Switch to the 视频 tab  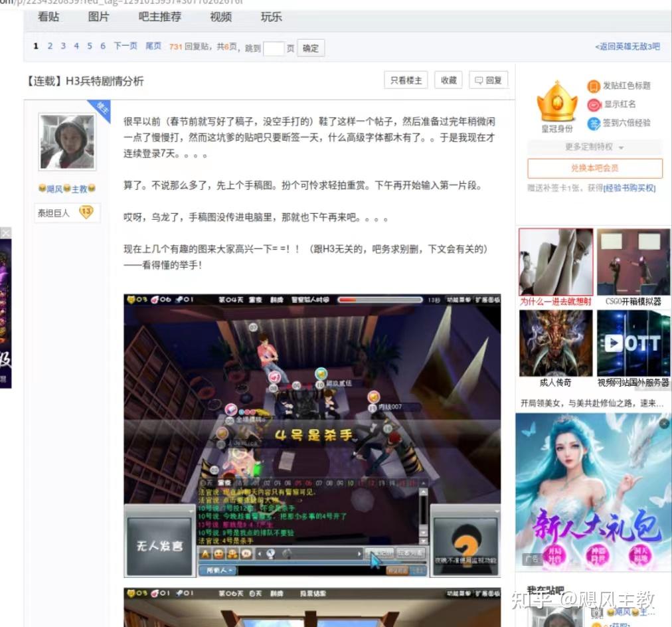tap(220, 17)
